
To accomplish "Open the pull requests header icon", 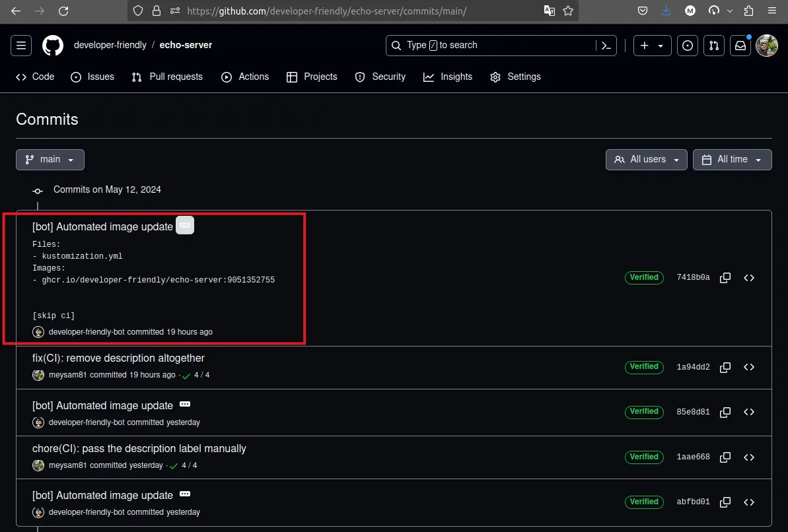I will (713, 46).
